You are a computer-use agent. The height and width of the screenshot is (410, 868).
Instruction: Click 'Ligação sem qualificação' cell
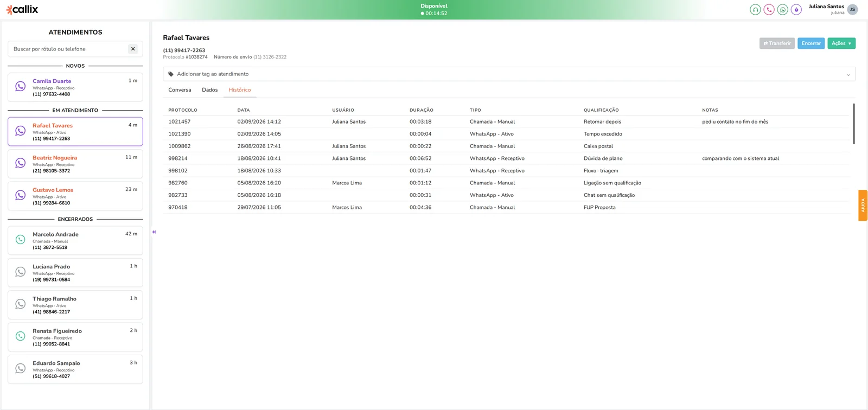click(x=612, y=183)
